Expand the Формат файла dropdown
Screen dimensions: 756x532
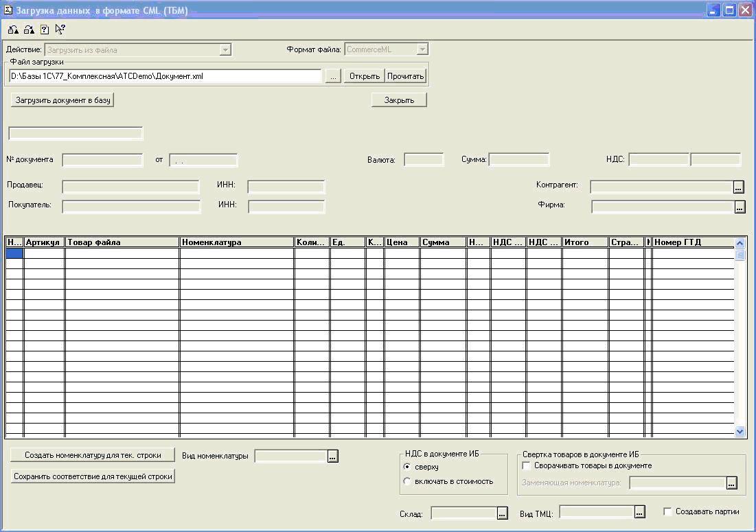[x=422, y=49]
